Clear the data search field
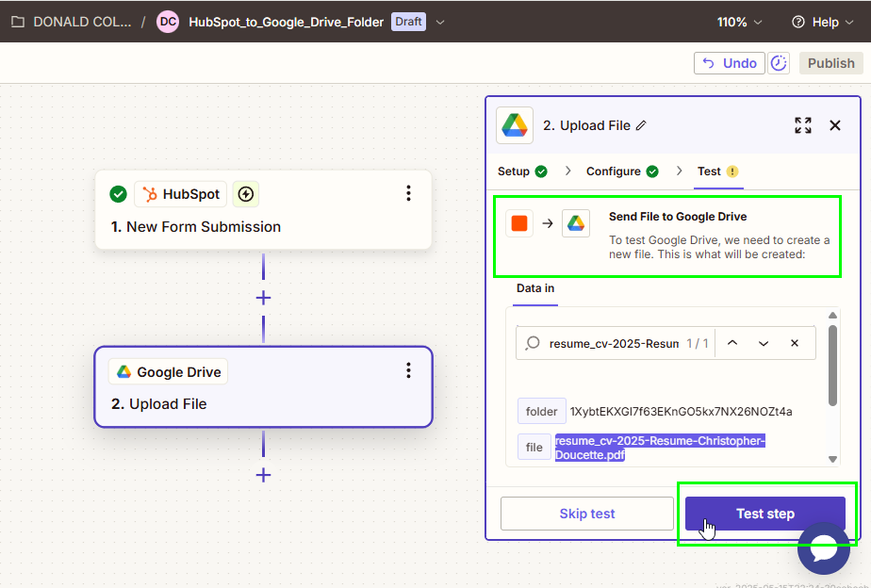871x588 pixels. (x=795, y=343)
